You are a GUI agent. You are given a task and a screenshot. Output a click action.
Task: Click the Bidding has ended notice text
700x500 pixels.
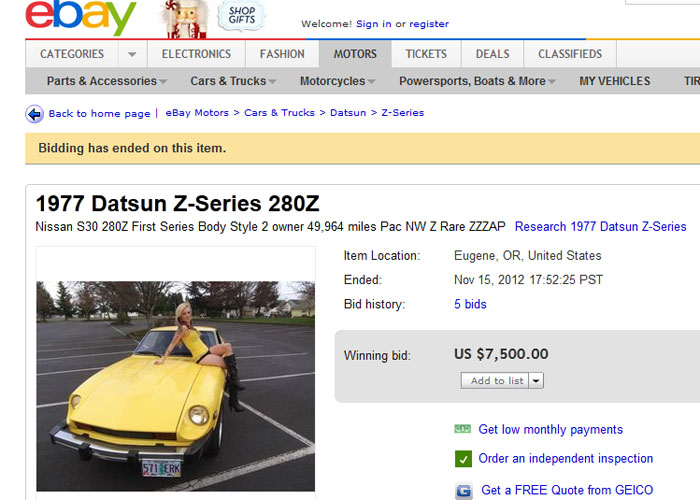coord(132,148)
